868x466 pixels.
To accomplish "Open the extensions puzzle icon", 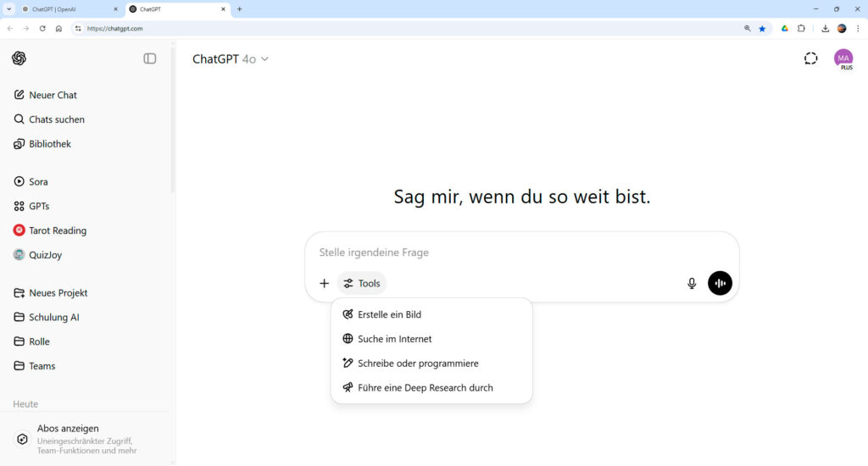I will [801, 28].
